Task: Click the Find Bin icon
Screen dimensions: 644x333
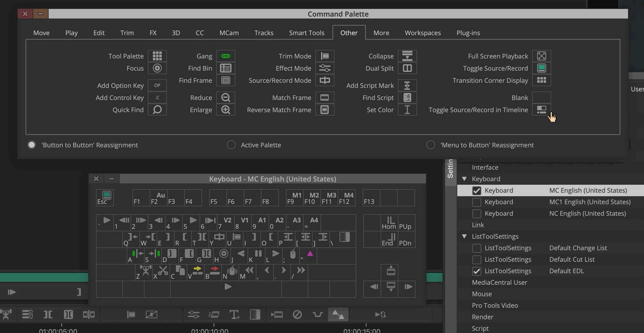Action: pyautogui.click(x=225, y=68)
